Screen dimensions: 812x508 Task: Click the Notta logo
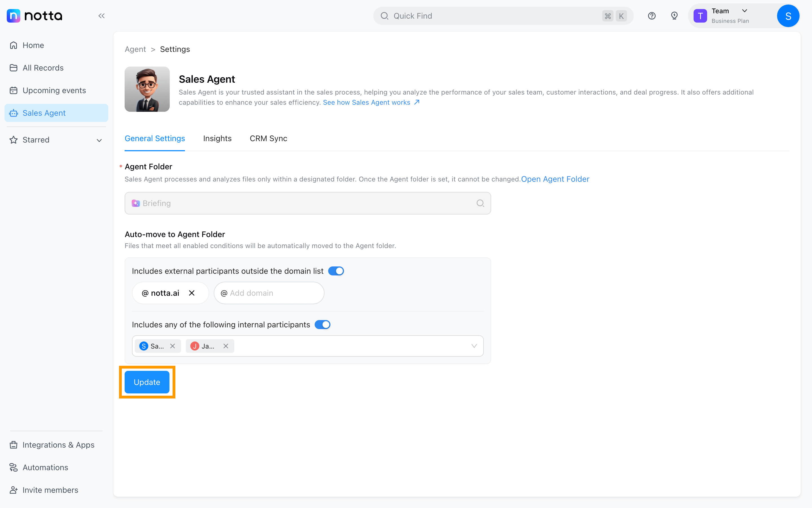pos(35,16)
